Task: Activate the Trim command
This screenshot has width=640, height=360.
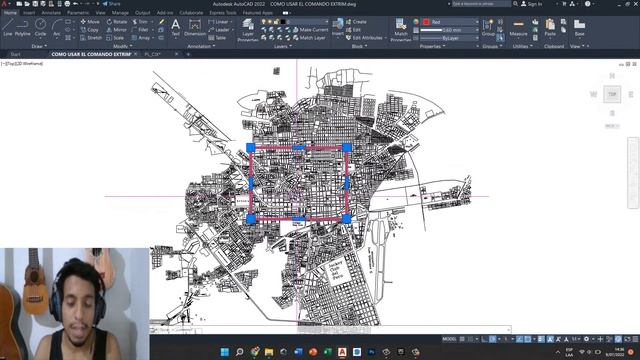Action: pos(140,22)
